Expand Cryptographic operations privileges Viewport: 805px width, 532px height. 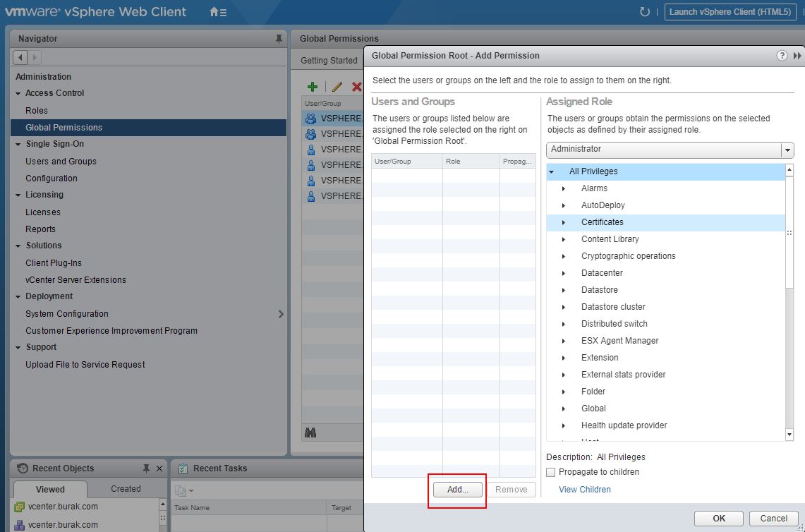(x=564, y=256)
